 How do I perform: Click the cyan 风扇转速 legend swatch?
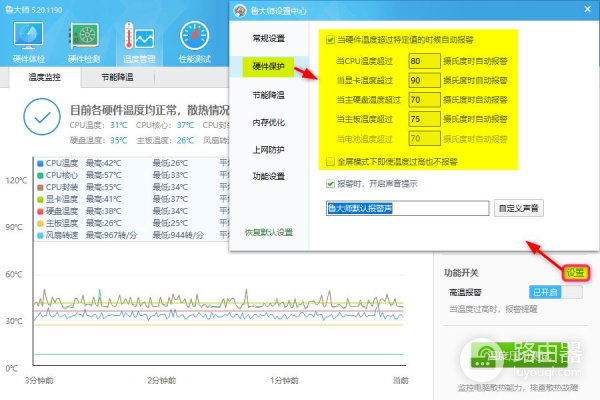pos(40,235)
